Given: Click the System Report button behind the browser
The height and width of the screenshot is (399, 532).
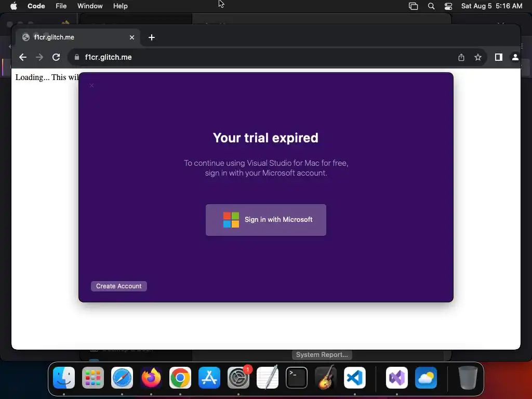Looking at the screenshot, I should pos(322,355).
